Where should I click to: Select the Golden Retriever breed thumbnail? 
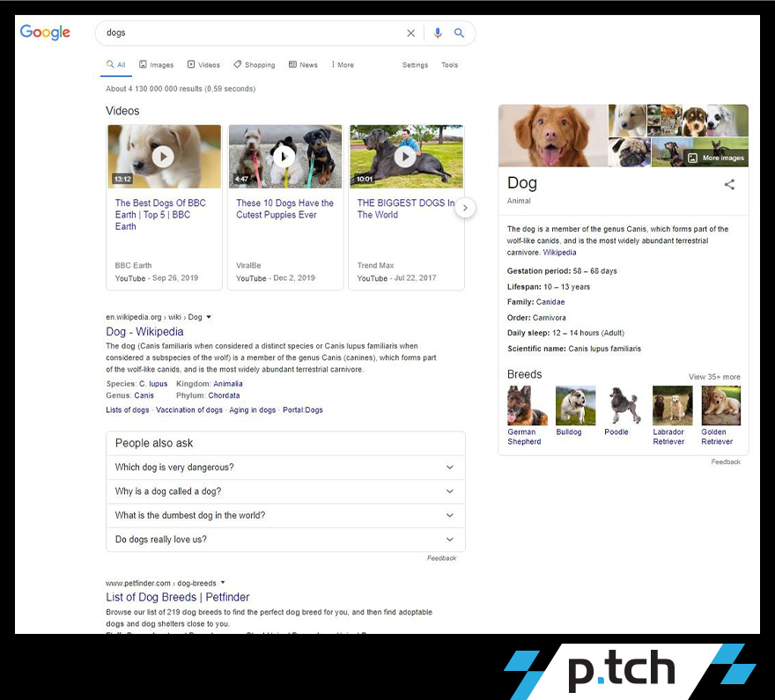tap(720, 406)
